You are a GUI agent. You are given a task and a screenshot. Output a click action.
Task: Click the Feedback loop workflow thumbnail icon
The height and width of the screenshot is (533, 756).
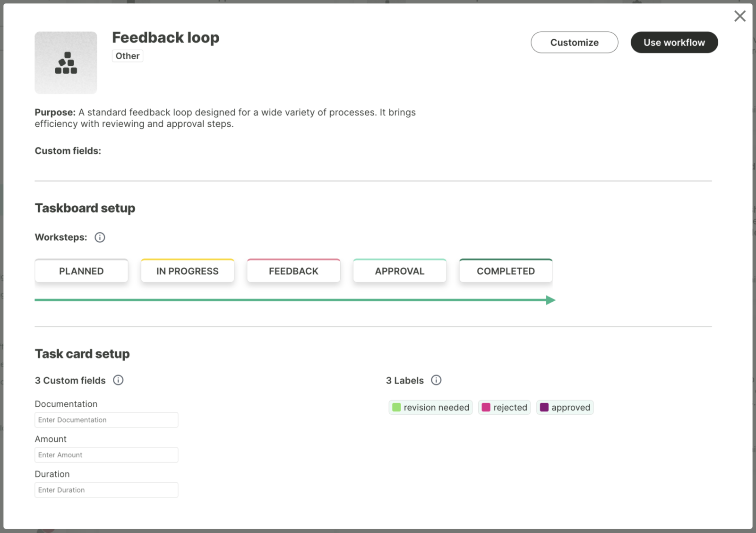pos(66,63)
